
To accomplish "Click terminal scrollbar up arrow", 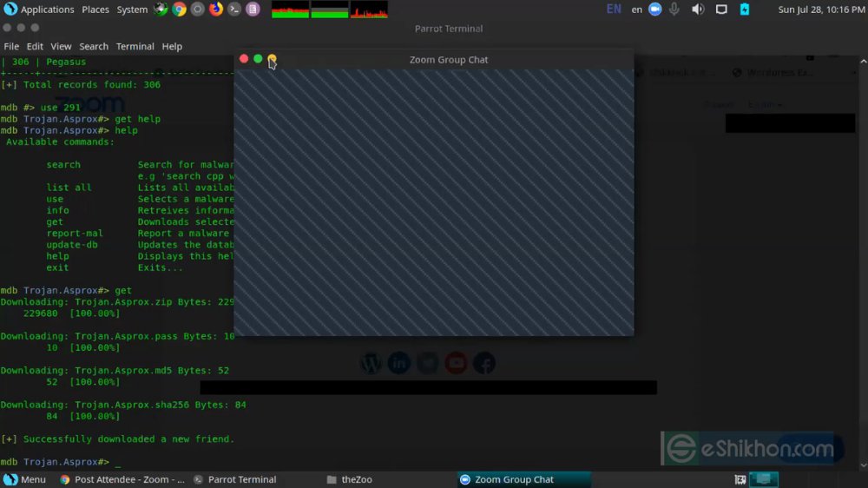I will [x=863, y=61].
